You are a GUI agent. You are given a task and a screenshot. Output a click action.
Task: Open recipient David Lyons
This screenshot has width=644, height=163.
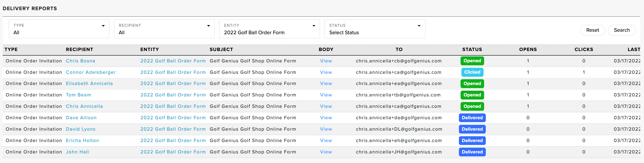pos(80,129)
